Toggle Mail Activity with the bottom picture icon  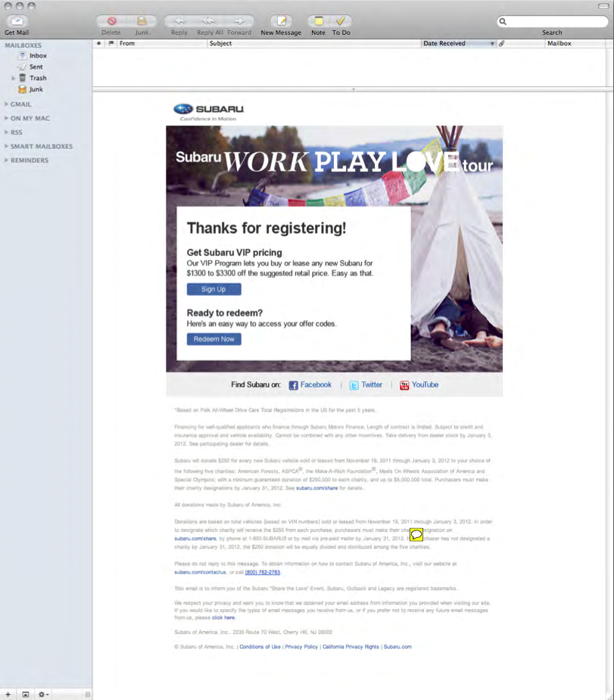[x=26, y=694]
